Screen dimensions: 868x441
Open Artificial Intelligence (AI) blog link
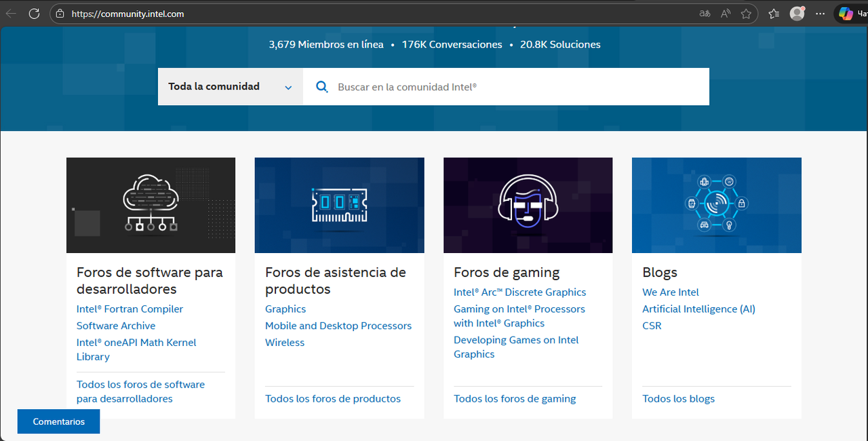698,309
